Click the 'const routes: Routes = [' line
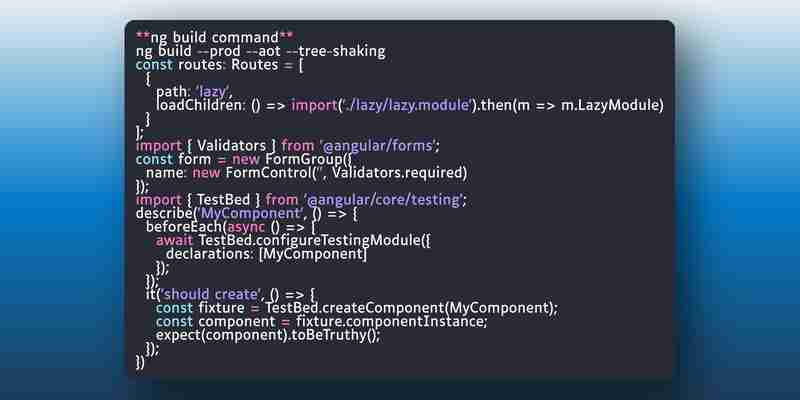Viewport: 800px width, 400px height. [219, 65]
